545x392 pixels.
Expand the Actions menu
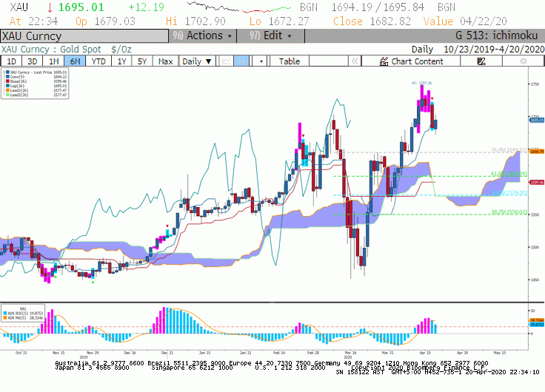coord(203,36)
